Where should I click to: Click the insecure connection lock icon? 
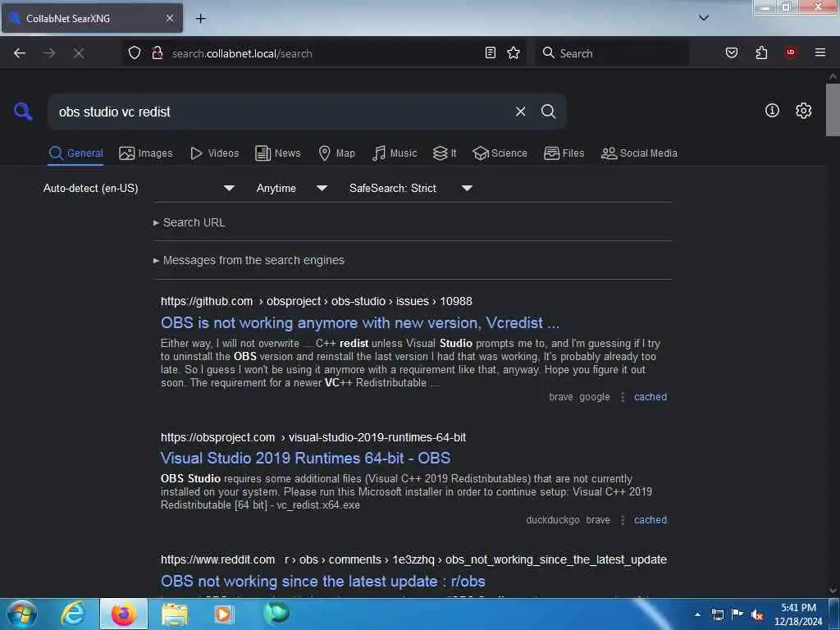[x=157, y=52]
